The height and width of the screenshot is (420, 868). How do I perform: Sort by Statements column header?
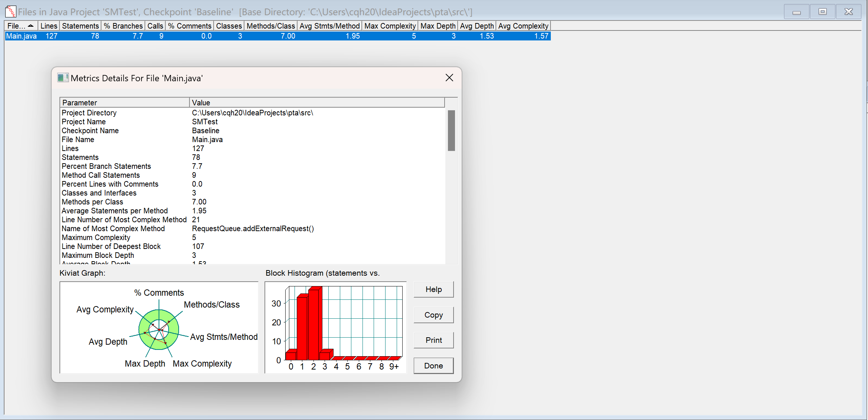click(80, 26)
